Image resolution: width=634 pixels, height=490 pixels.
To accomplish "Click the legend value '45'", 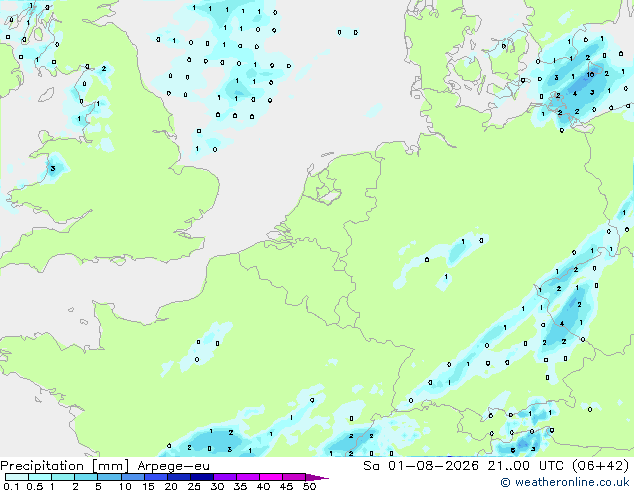I will tap(286, 486).
